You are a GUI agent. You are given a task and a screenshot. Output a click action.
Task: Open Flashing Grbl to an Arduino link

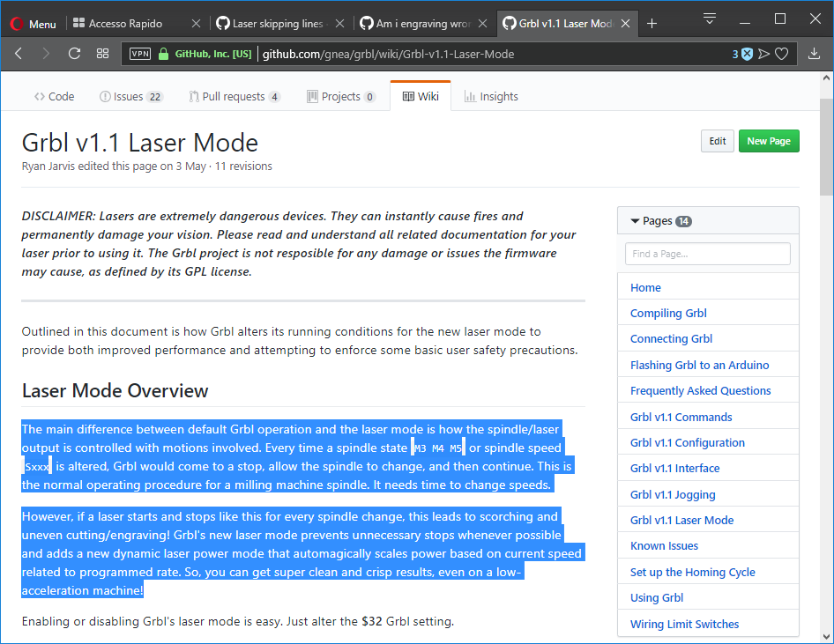[699, 365]
